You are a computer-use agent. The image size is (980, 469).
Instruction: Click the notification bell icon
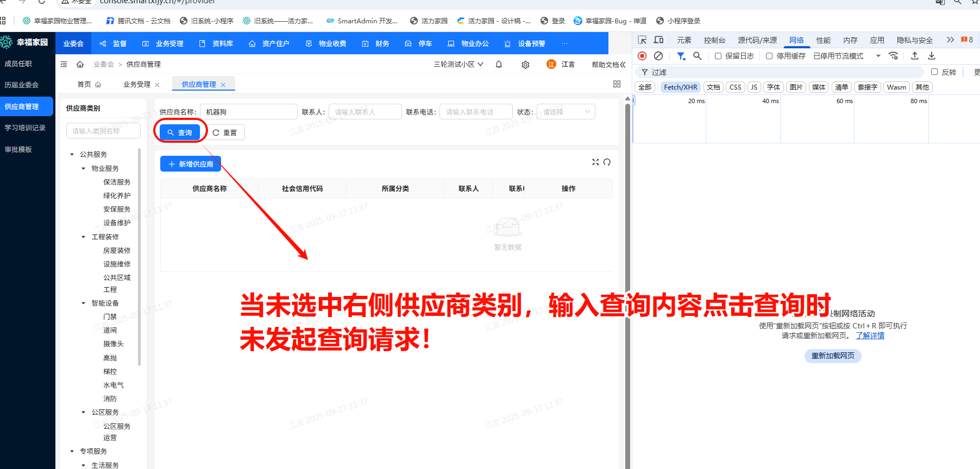pyautogui.click(x=499, y=65)
